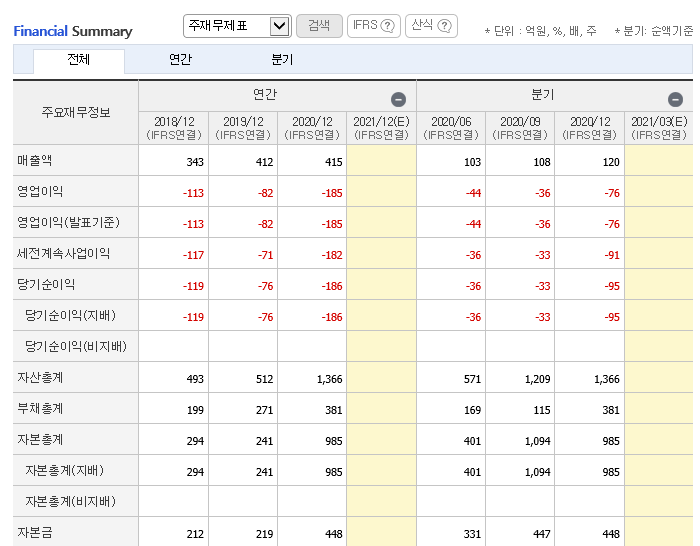
Task: Select 부채총계 value 271
Action: click(264, 410)
